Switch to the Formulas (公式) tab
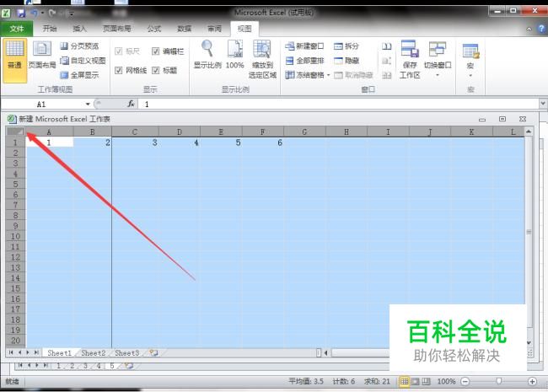 coord(154,29)
